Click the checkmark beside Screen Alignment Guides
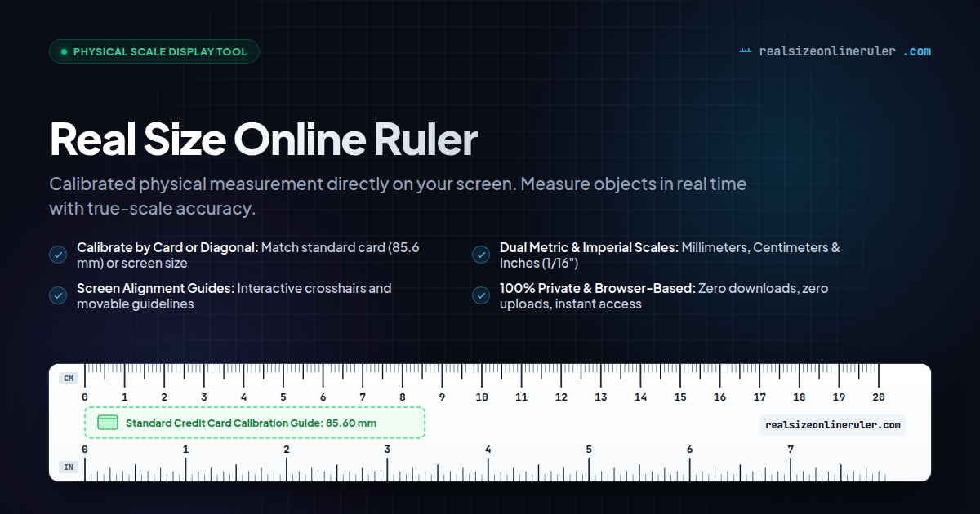This screenshot has height=514, width=980. pyautogui.click(x=58, y=295)
